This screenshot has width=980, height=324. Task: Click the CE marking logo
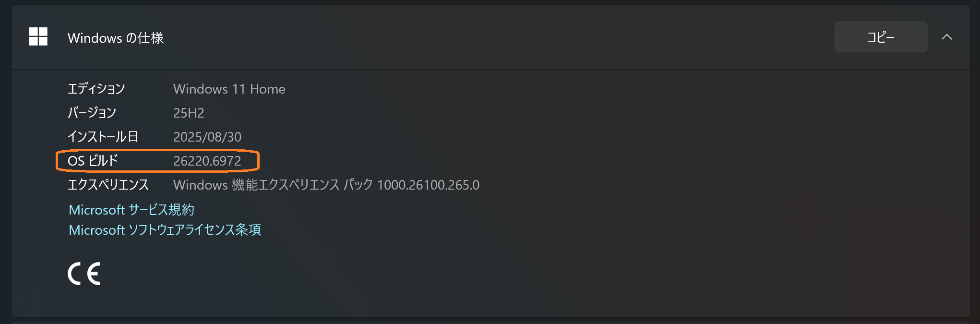click(x=84, y=273)
